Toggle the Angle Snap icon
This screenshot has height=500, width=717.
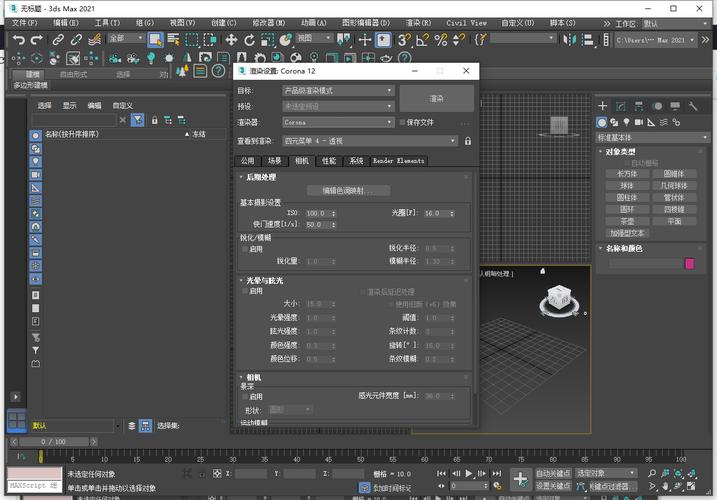pos(422,40)
